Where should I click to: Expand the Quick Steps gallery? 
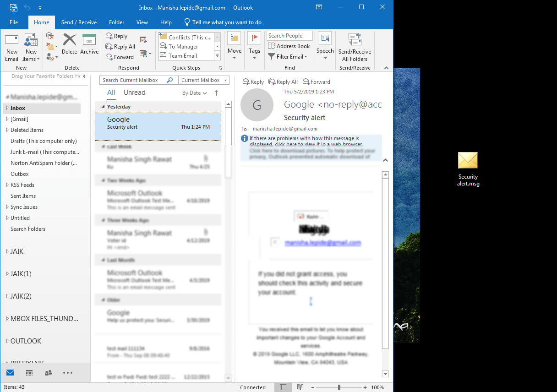tap(218, 56)
